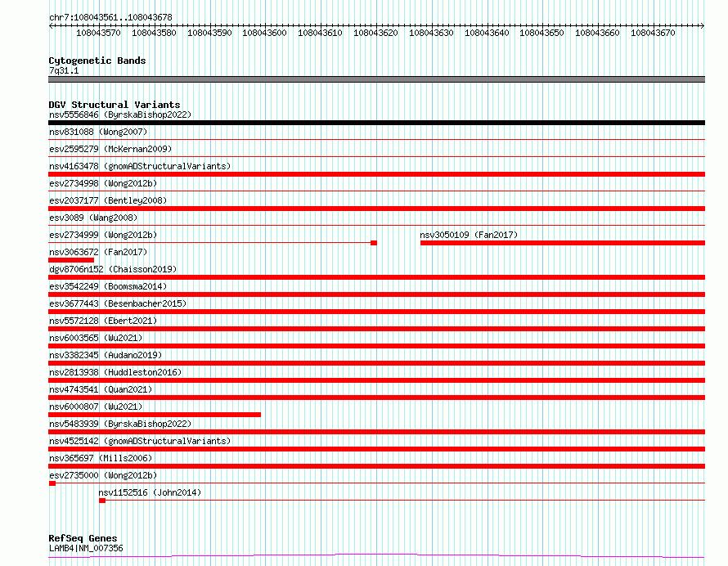Open variant nsv3063672 (Fan2017)
The image size is (728, 566).
click(x=98, y=252)
